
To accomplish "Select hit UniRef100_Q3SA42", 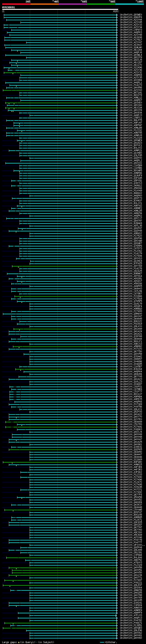I will point(131,357).
